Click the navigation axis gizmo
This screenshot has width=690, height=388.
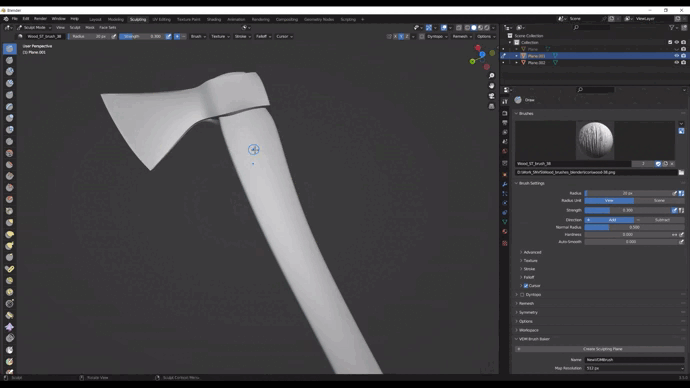pyautogui.click(x=482, y=56)
